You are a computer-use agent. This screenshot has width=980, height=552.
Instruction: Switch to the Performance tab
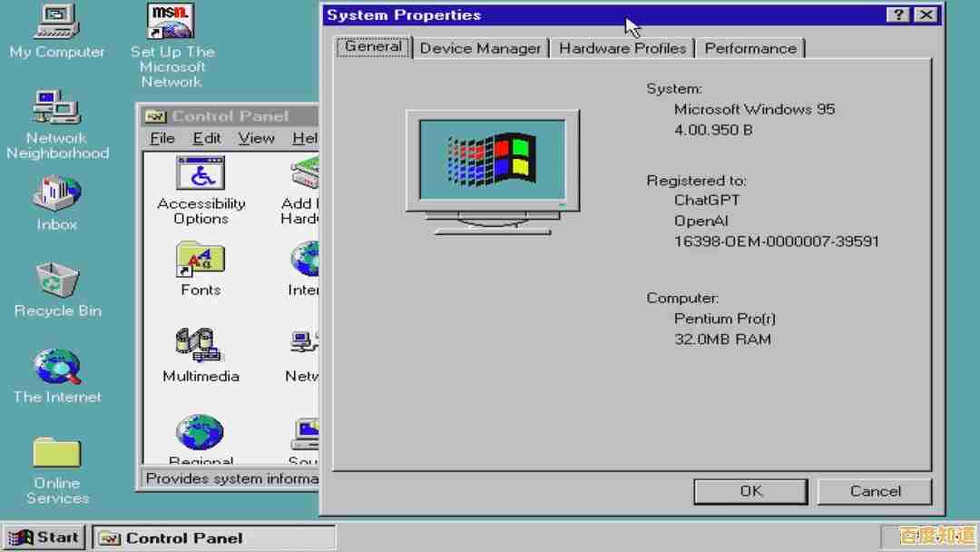point(750,49)
